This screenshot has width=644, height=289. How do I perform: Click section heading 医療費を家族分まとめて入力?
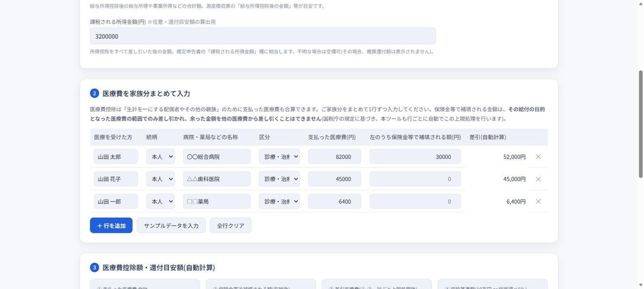(146, 94)
